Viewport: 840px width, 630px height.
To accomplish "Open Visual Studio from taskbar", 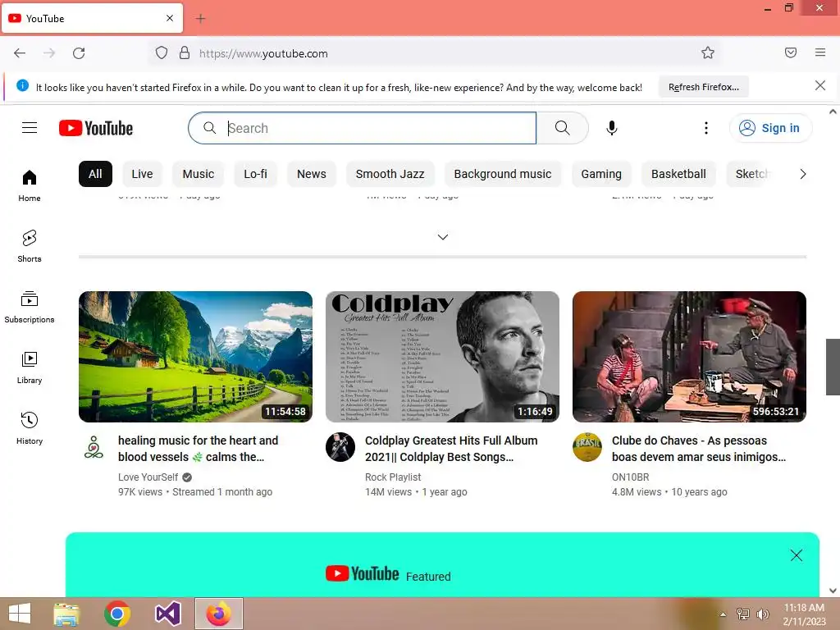I will [167, 614].
